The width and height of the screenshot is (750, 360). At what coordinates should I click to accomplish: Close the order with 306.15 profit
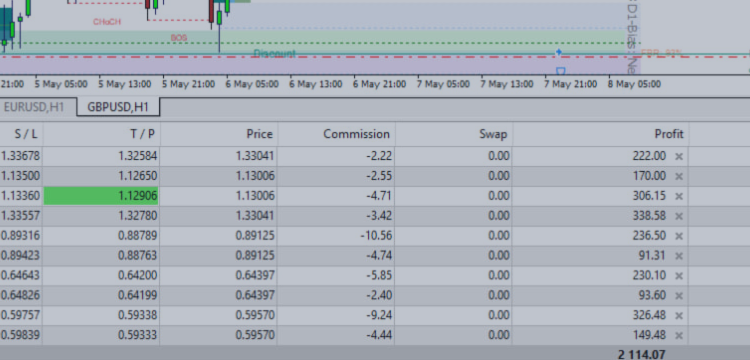coord(679,196)
